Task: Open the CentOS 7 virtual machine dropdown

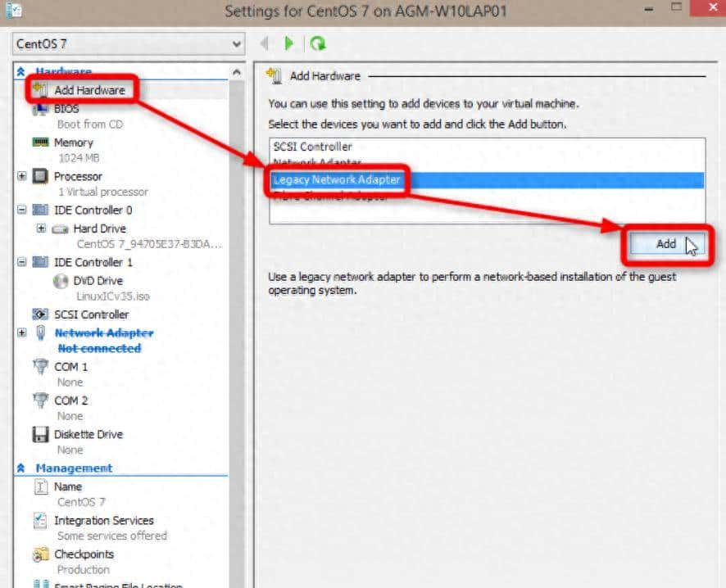Action: click(129, 44)
